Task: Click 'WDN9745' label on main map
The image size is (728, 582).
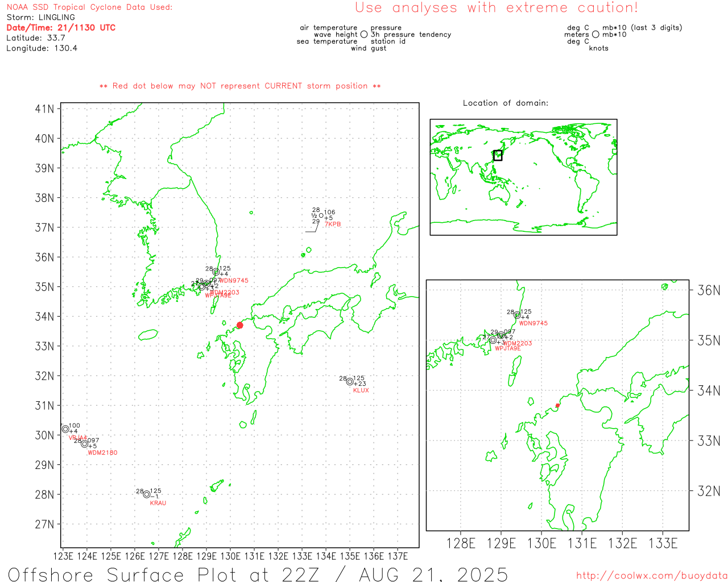Action: [x=234, y=281]
